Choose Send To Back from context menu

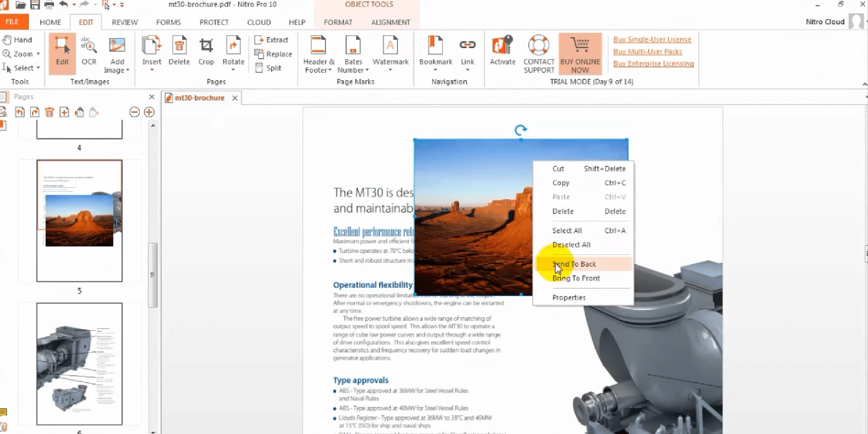point(575,264)
